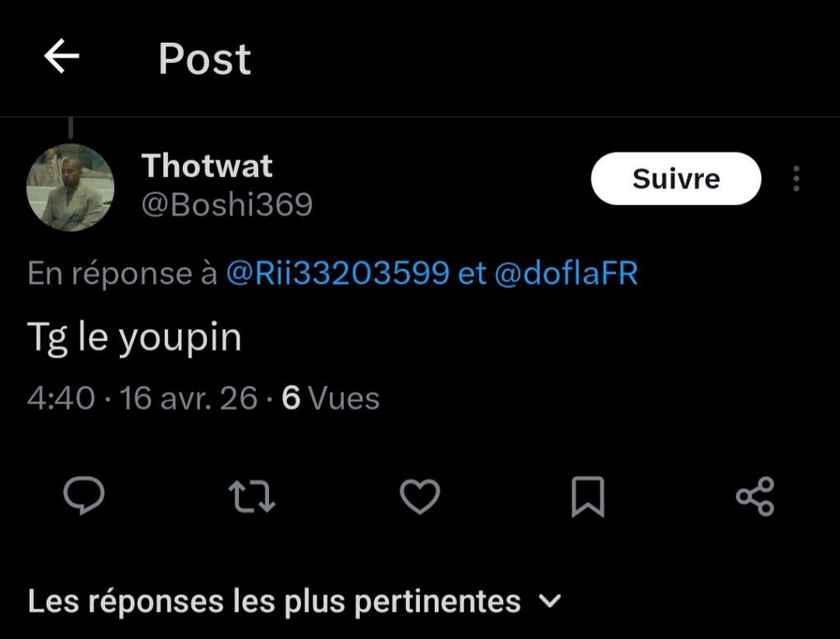Screen dimensions: 840x639
Task: Bookmark this post with the bookmark icon
Action: [x=587, y=496]
